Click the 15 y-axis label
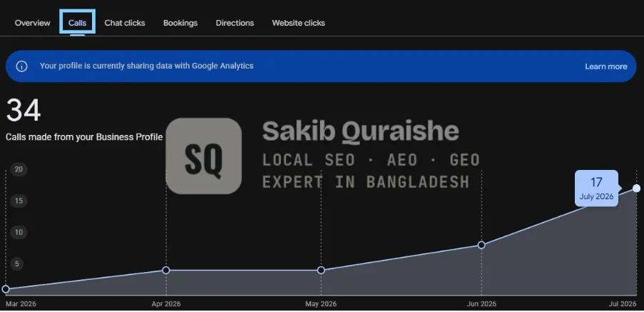The width and height of the screenshot is (644, 312). click(x=19, y=201)
